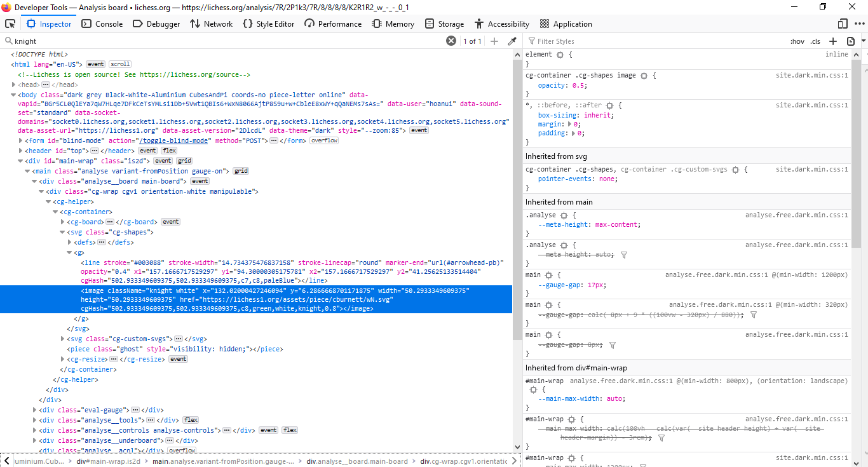Open the class panel via .cls toggle
This screenshot has width=868, height=467.
[815, 41]
